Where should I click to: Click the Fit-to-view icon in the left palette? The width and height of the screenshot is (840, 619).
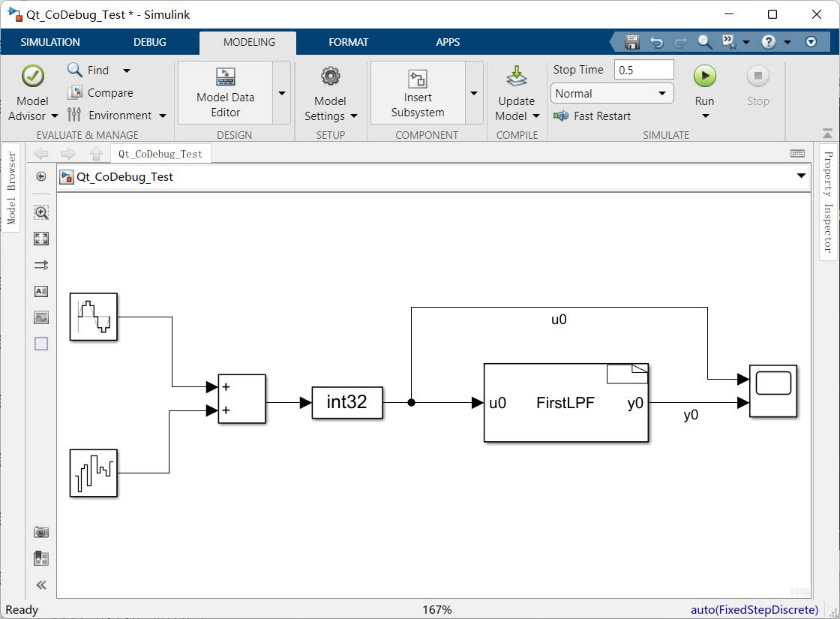41,238
